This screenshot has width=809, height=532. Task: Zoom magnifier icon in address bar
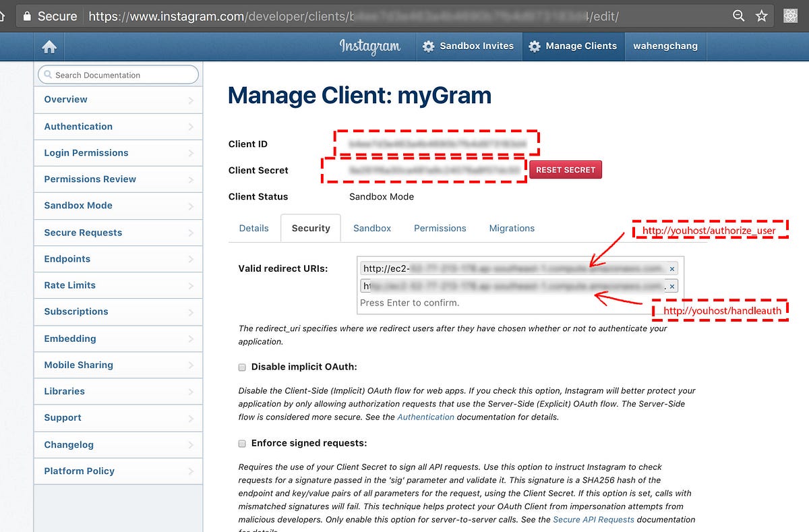739,16
